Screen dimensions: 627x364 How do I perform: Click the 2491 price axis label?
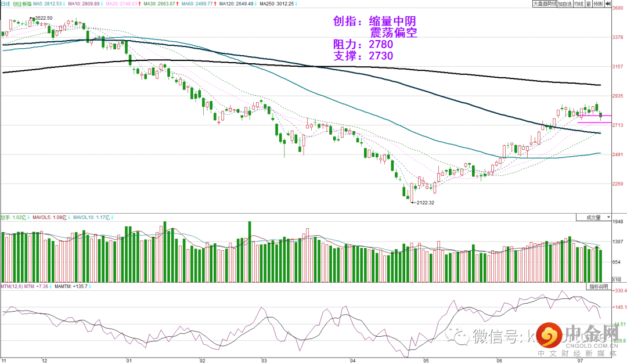(618, 154)
